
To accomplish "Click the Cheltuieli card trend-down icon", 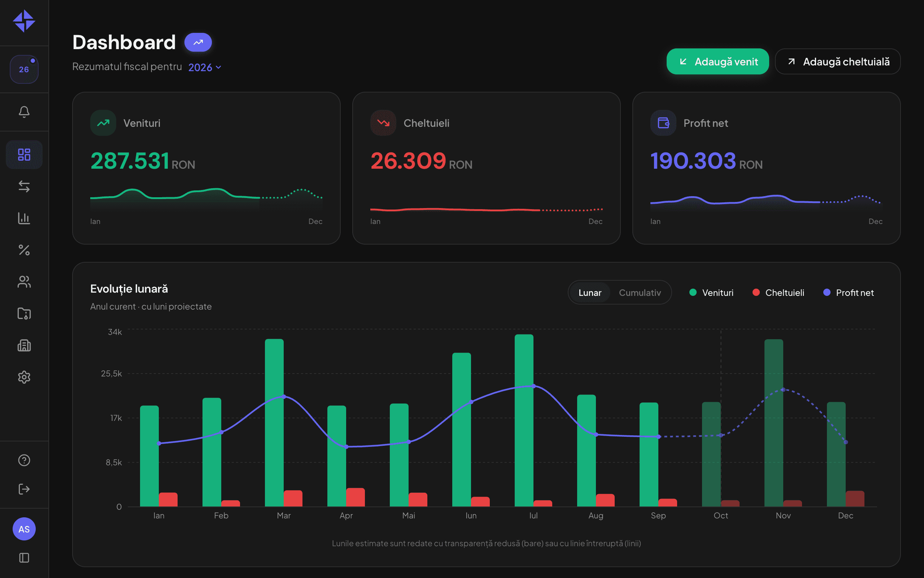I will pos(383,123).
